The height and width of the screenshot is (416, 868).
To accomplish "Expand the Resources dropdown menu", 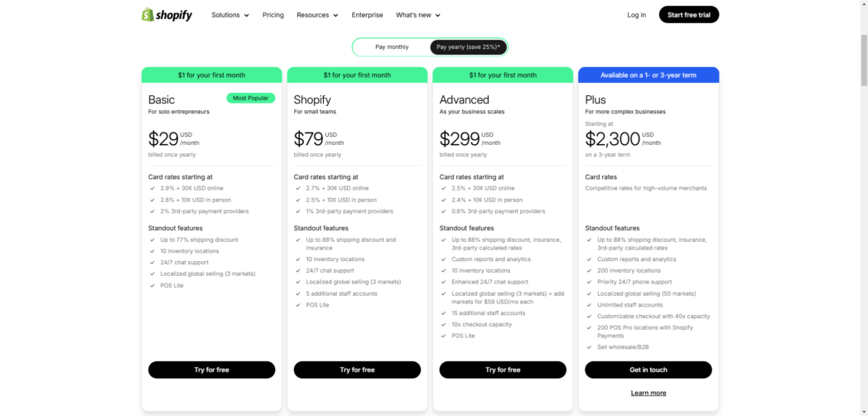I will (317, 15).
